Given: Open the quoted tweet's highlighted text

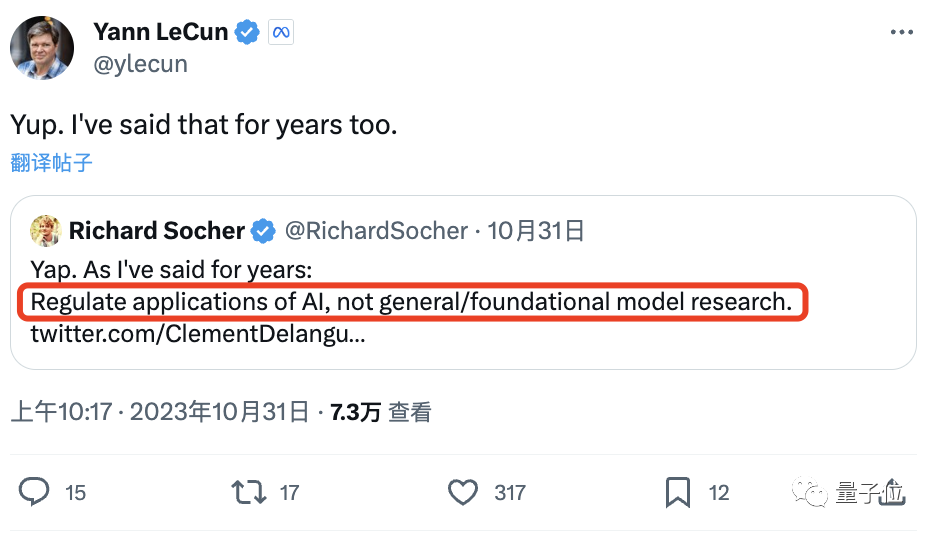Looking at the screenshot, I should [411, 301].
